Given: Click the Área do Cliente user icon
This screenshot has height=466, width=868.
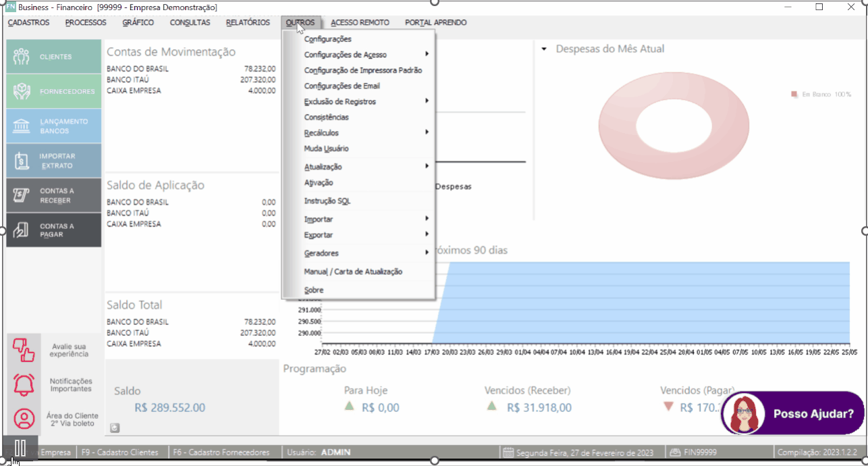Looking at the screenshot, I should (24, 419).
